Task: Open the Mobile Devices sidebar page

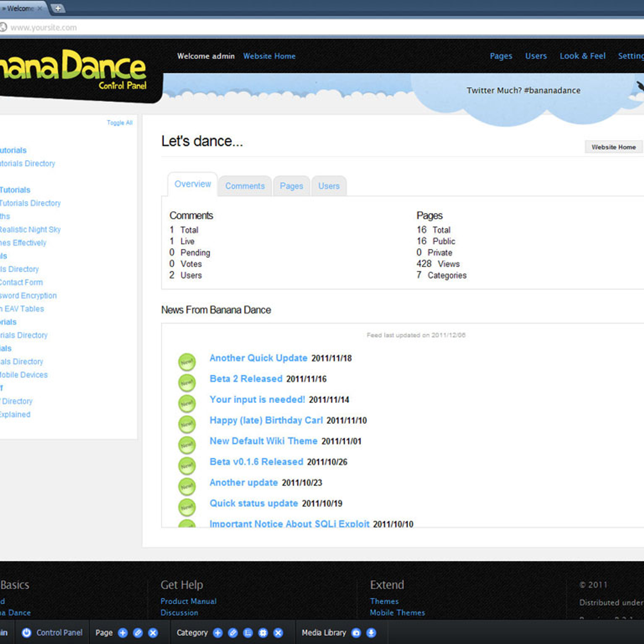Action: pos(23,375)
